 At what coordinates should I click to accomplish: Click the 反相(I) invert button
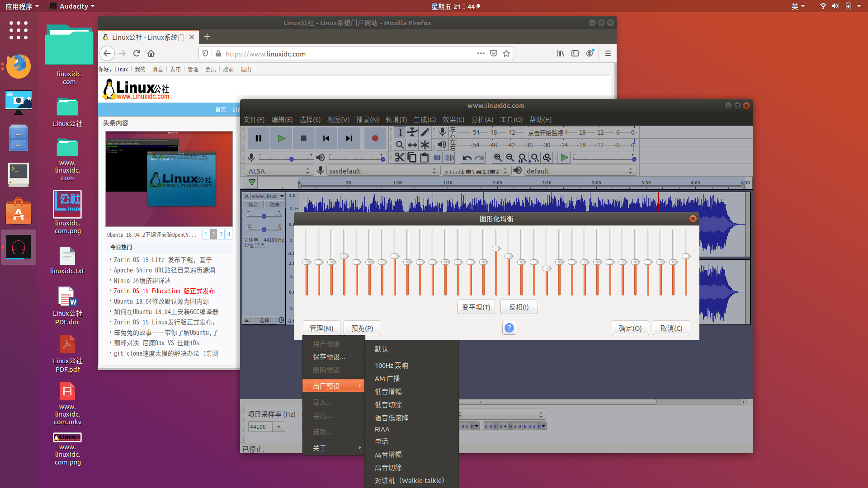519,307
